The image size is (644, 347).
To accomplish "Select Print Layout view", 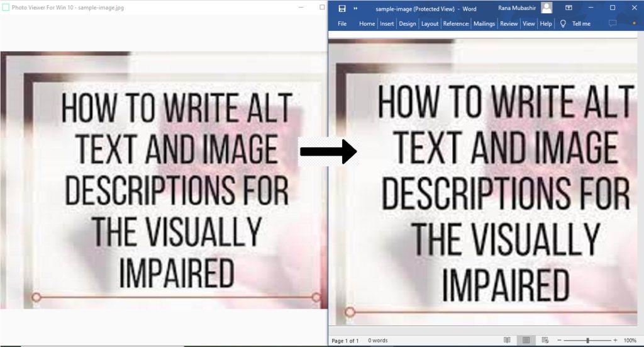I will tap(526, 340).
